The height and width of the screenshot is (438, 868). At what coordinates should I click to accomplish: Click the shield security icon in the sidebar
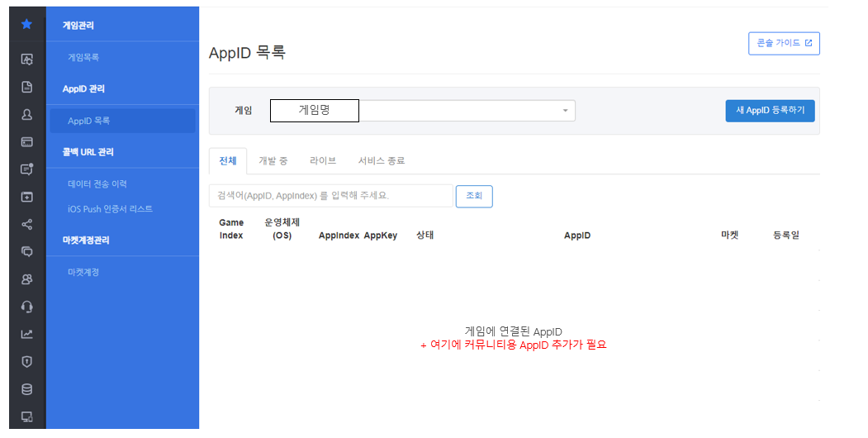(x=26, y=362)
